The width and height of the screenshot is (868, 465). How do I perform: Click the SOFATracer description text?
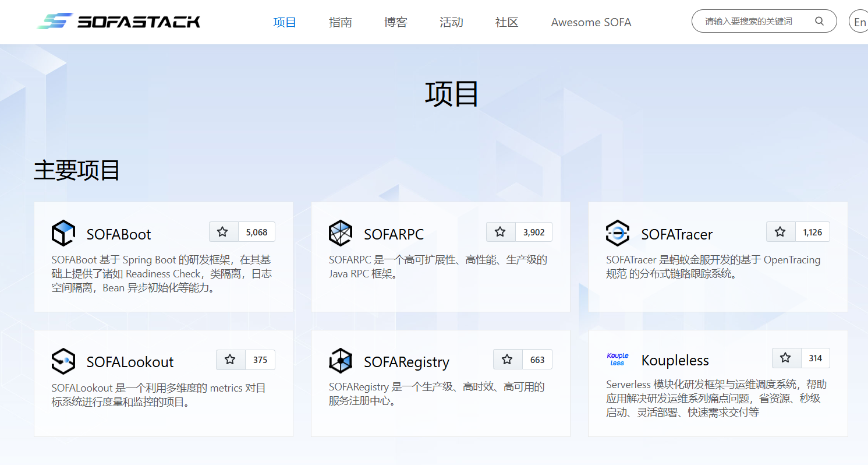[713, 266]
